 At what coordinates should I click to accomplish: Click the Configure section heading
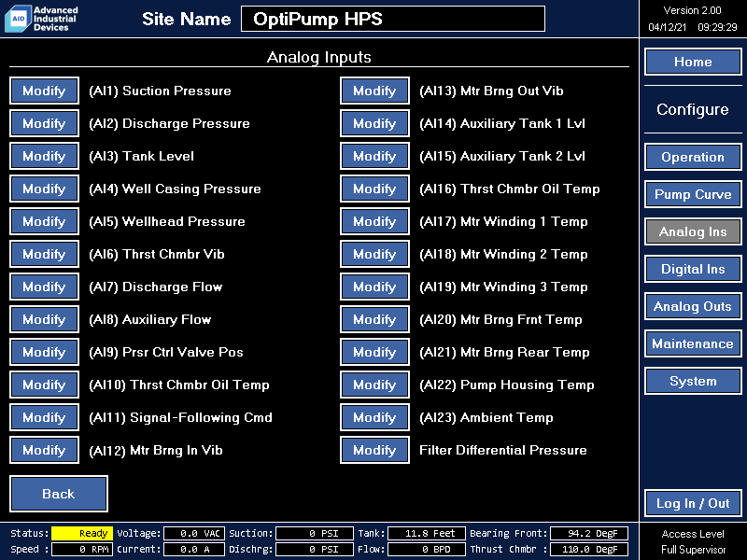click(x=693, y=109)
